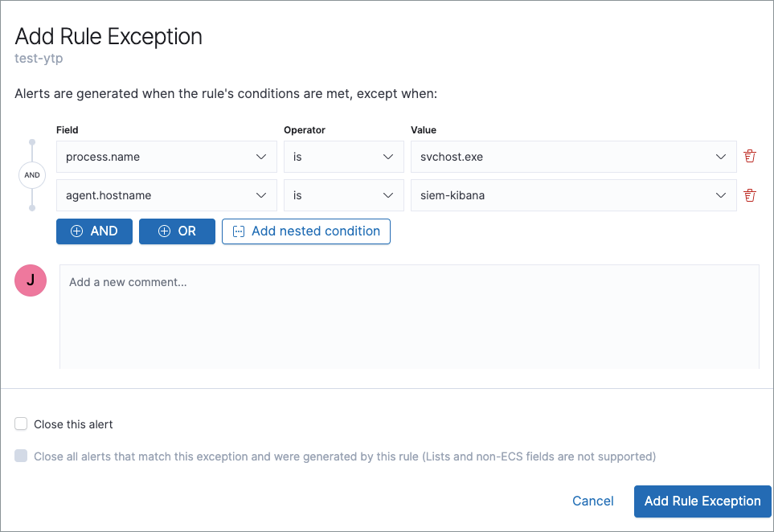Click the OR button to add alternative condition
The image size is (774, 532).
click(177, 231)
